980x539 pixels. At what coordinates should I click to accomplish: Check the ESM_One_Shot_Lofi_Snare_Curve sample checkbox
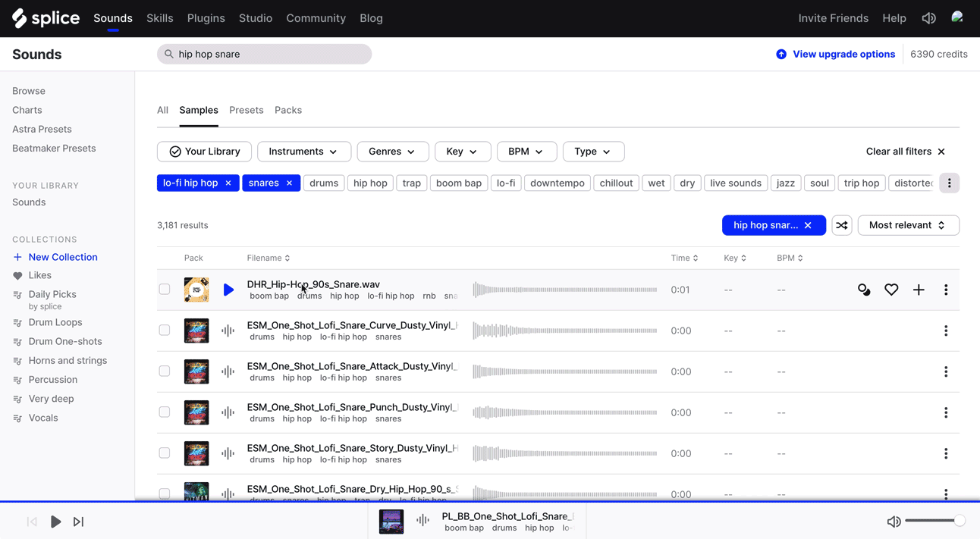165,331
